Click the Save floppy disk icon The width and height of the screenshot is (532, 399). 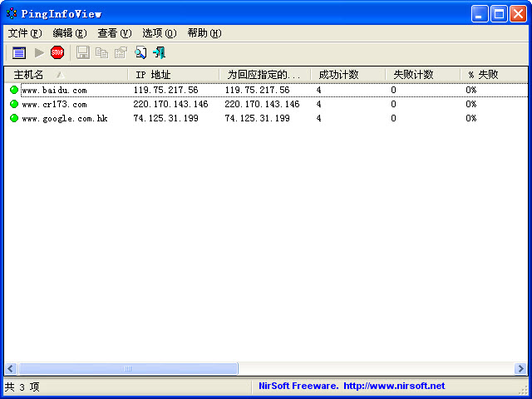click(x=83, y=53)
